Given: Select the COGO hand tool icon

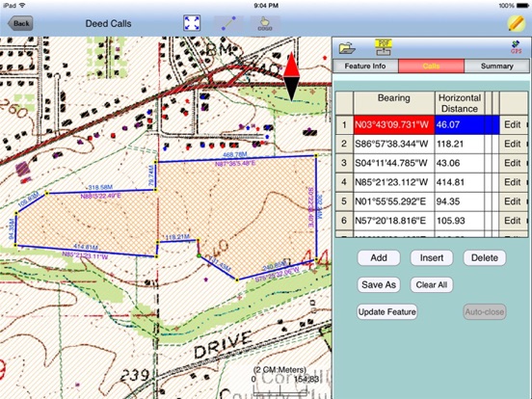Looking at the screenshot, I should (x=265, y=24).
